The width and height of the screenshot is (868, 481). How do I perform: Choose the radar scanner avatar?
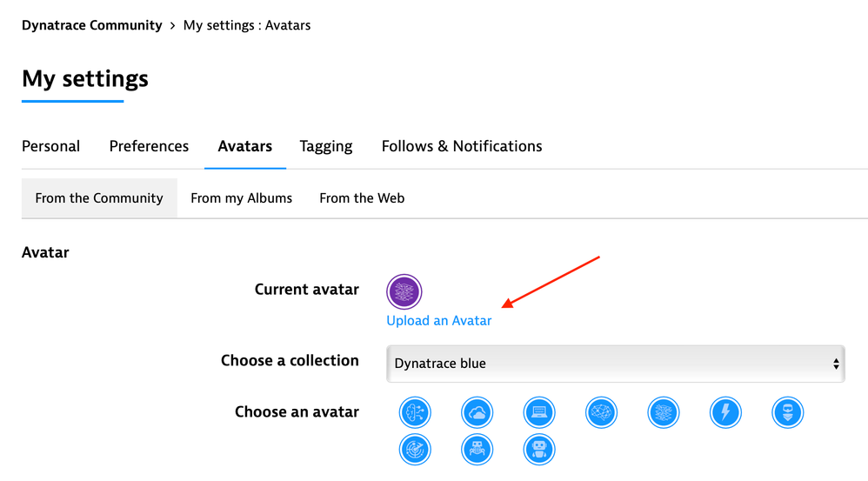415,450
